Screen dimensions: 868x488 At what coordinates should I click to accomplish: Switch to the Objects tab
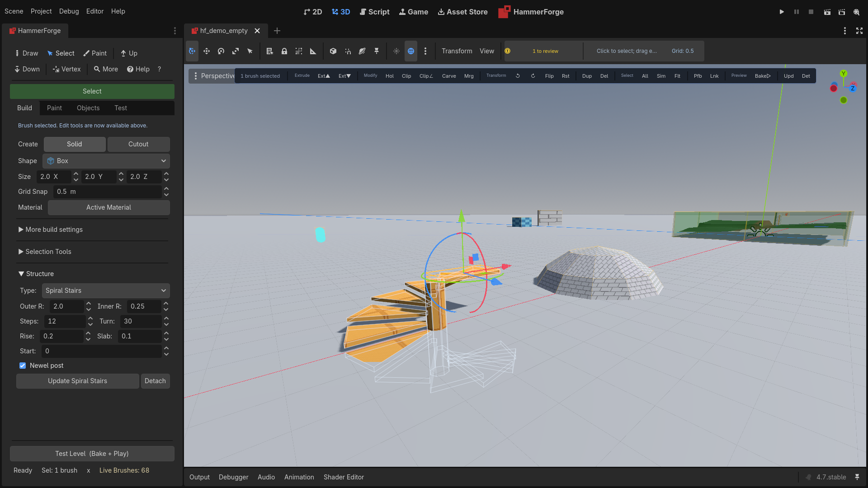tap(88, 108)
